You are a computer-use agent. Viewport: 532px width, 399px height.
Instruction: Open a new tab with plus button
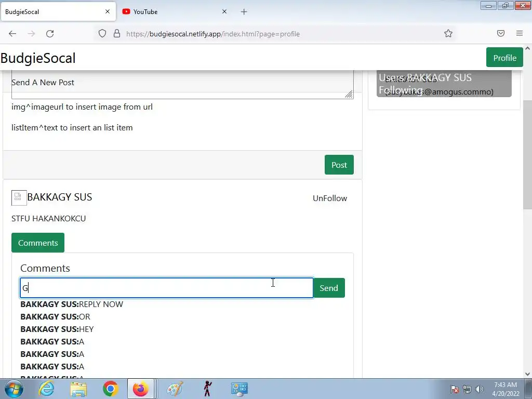point(244,12)
